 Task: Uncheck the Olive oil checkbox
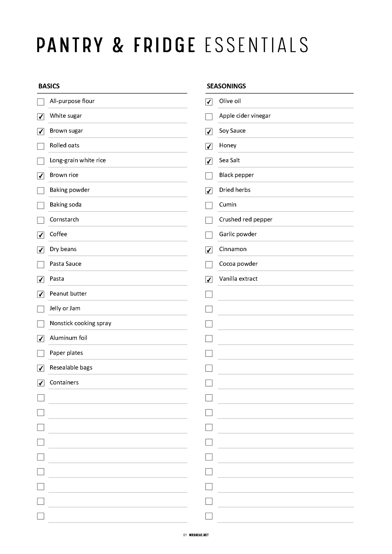tap(209, 102)
